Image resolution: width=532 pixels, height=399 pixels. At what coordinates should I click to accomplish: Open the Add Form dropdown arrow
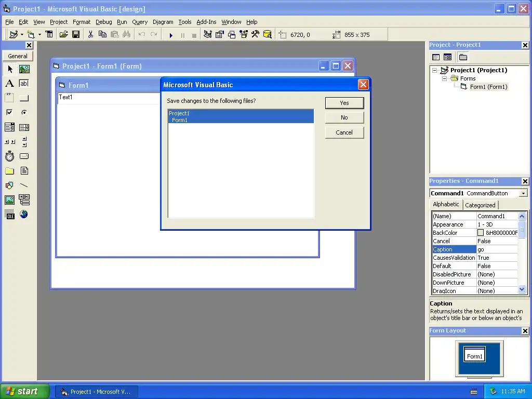click(x=39, y=35)
